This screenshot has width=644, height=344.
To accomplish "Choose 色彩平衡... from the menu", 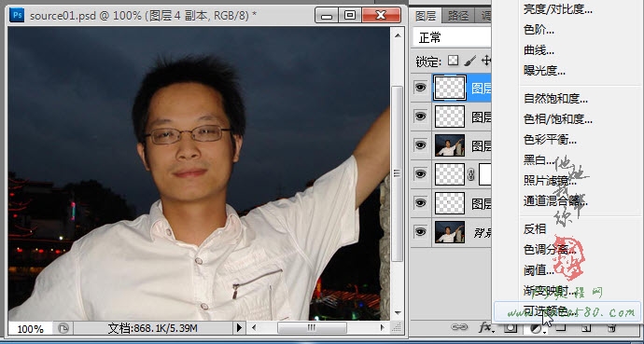I will point(550,140).
